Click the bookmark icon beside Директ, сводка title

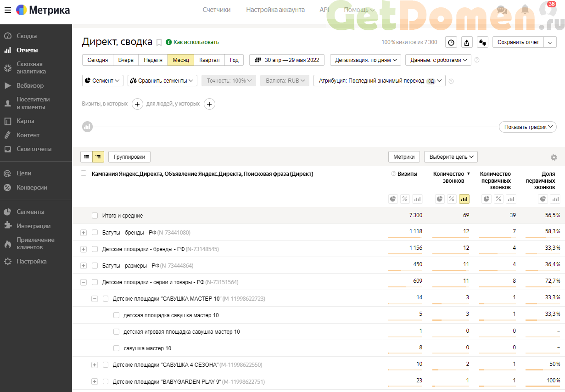coord(159,42)
